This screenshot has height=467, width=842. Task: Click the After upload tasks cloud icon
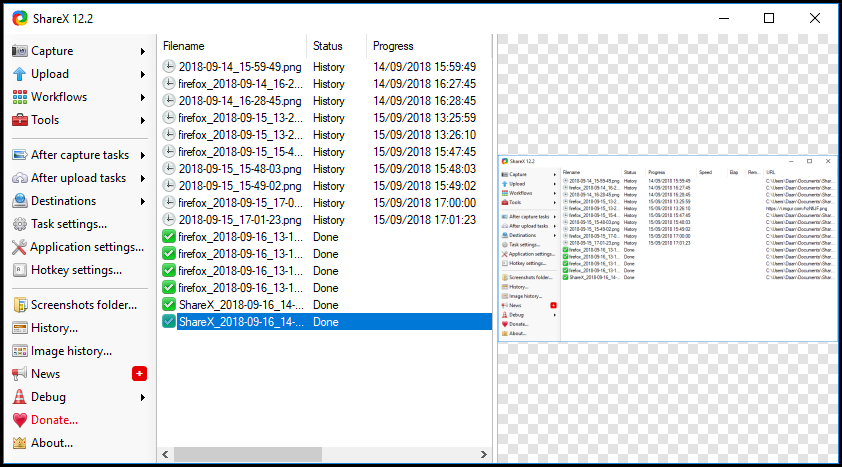pyautogui.click(x=19, y=178)
